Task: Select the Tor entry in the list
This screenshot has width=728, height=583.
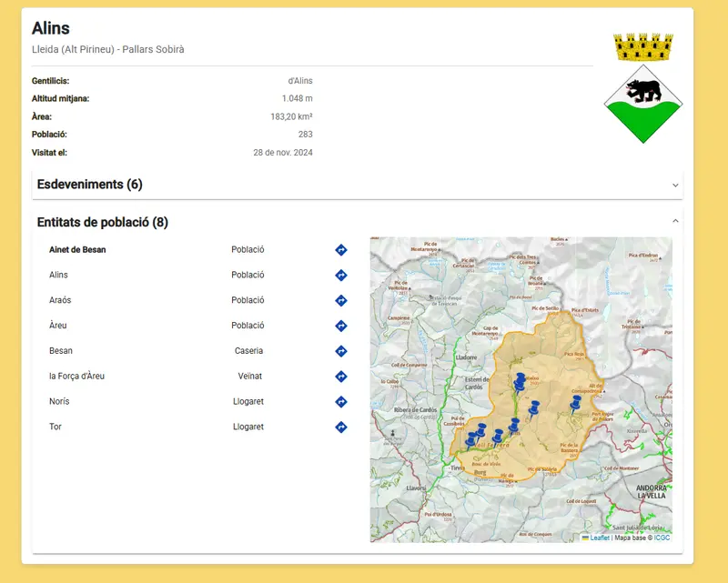Action: [x=56, y=427]
